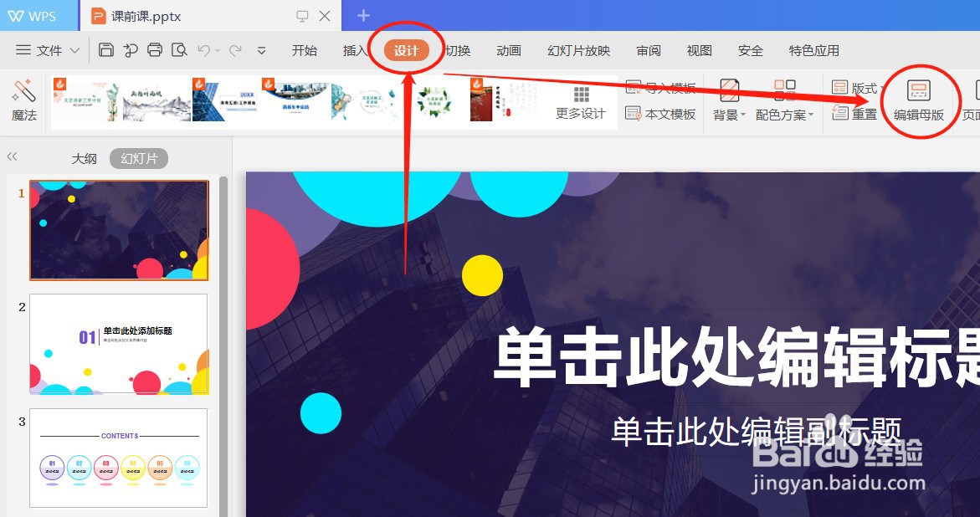Switch to the 开始 tab
The image size is (980, 517).
click(x=305, y=50)
